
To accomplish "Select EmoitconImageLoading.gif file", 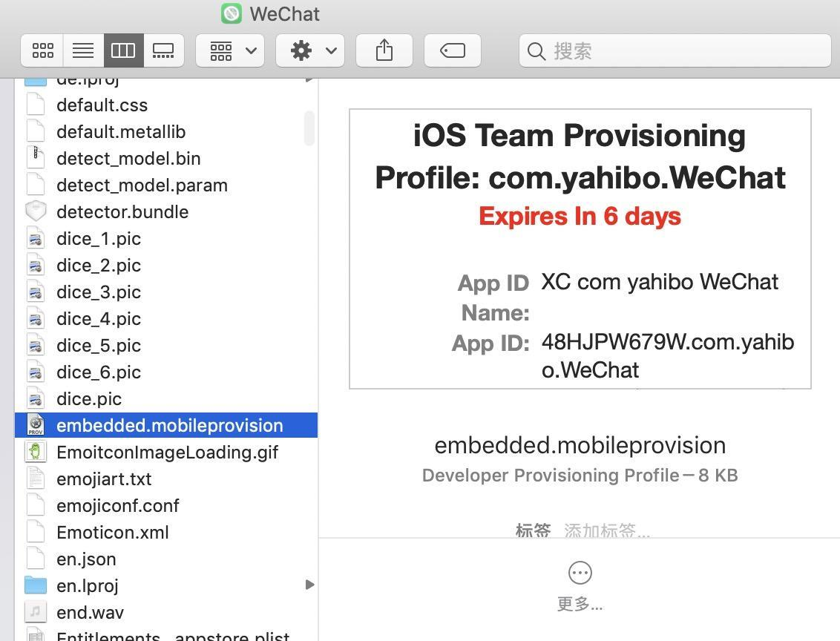I will coord(166,453).
